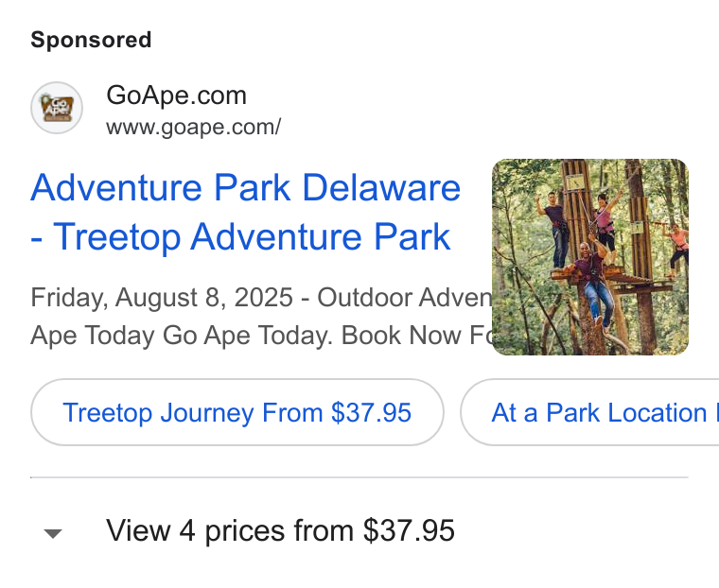Click the $37.95 price in the prices row

409,530
